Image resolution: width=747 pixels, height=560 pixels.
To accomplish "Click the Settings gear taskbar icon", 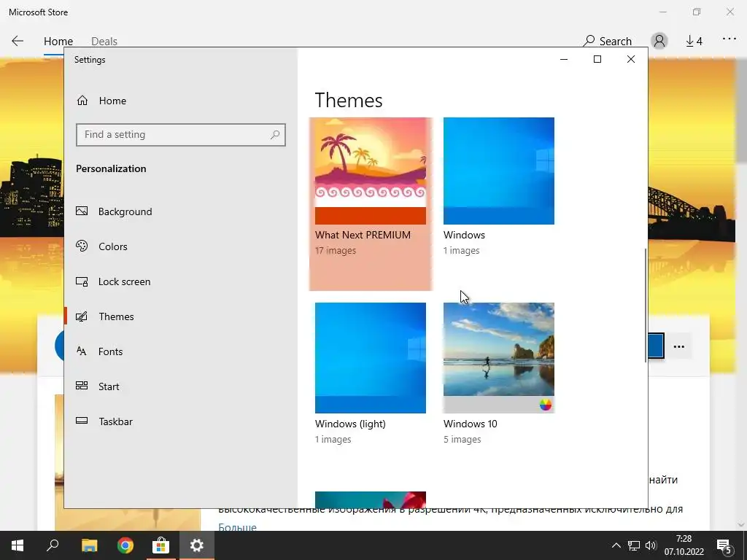I will (197, 545).
